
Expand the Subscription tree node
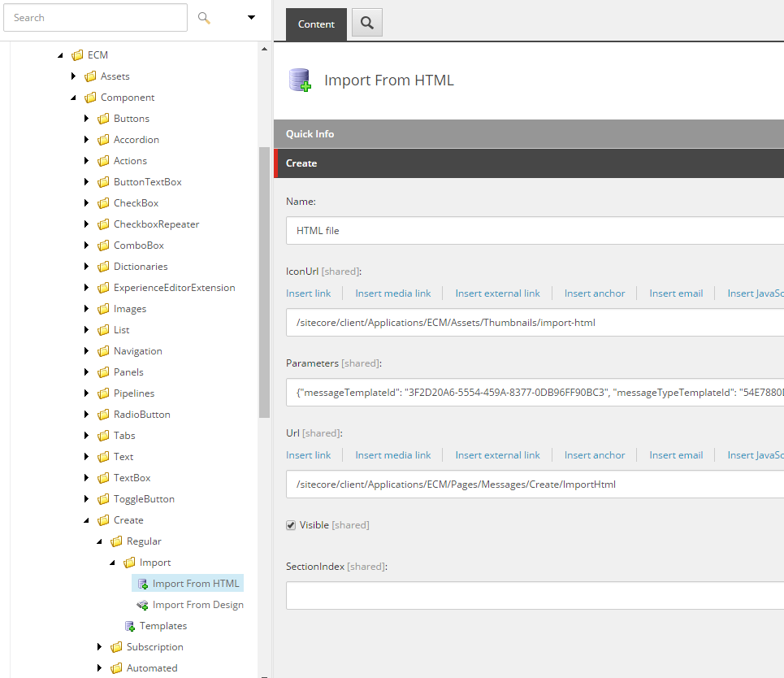coord(99,647)
